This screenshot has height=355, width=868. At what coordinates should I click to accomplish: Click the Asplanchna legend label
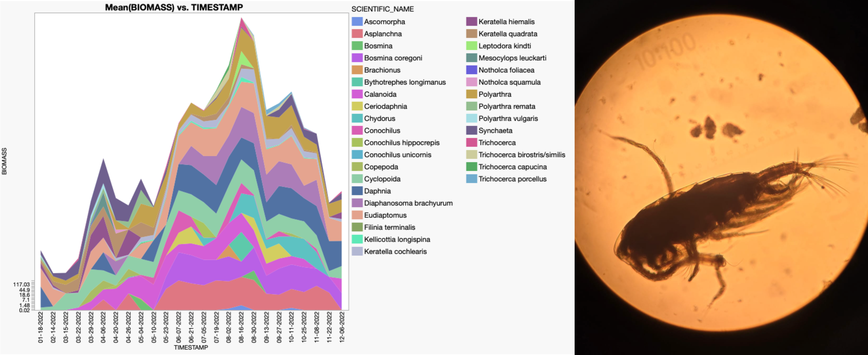coord(383,34)
